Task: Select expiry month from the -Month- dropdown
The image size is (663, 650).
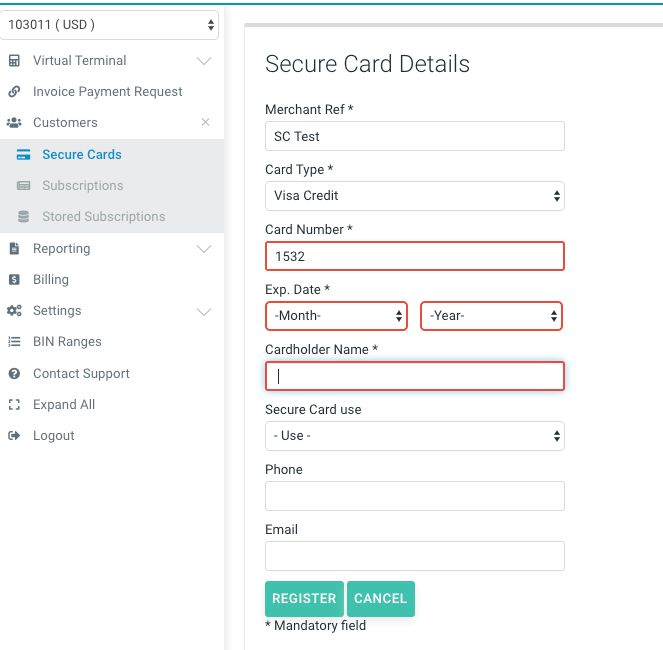Action: pyautogui.click(x=336, y=316)
